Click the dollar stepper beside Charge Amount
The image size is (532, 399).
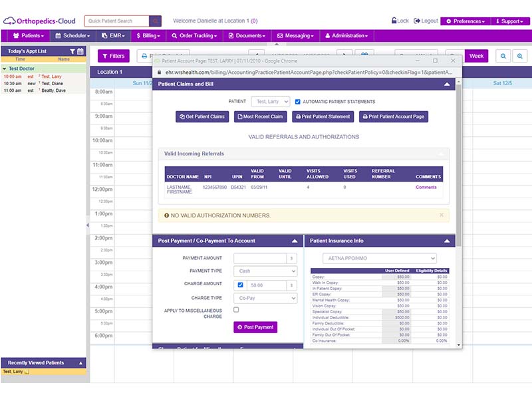291,285
